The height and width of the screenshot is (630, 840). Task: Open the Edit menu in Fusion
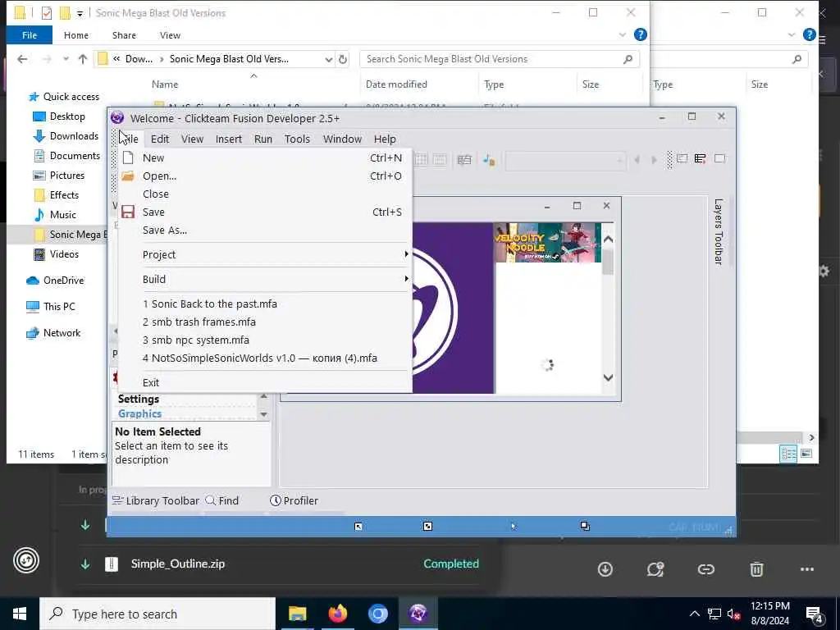(160, 139)
